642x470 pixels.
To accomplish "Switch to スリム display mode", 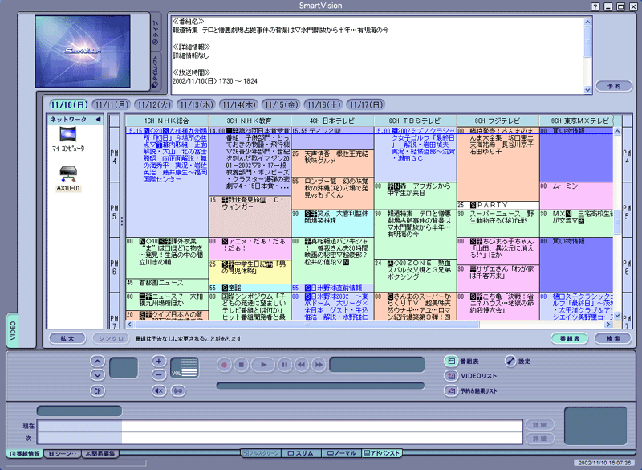I will tap(301, 453).
